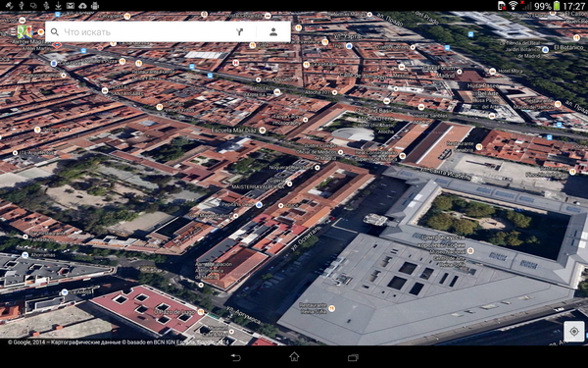The width and height of the screenshot is (588, 368).
Task: Tap the Android back navigation button
Action: 235,357
